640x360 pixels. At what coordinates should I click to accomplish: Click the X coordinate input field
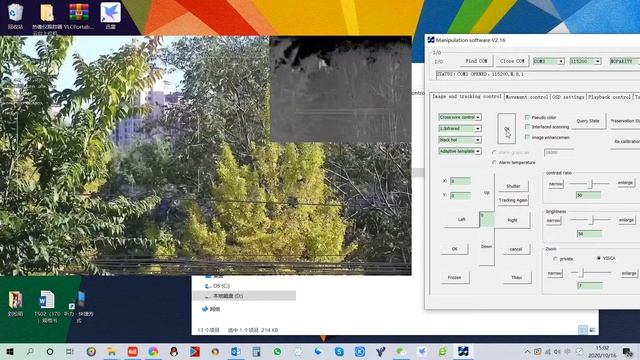click(460, 181)
